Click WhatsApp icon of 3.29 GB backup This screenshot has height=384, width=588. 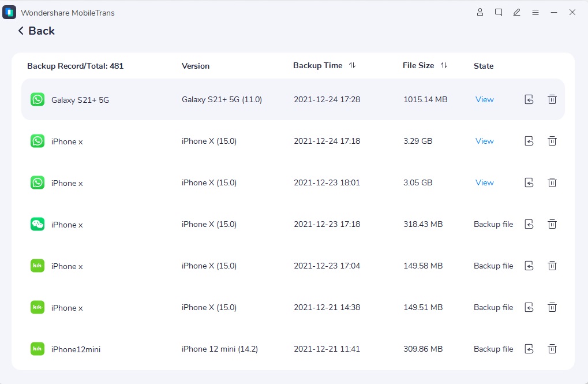(38, 141)
